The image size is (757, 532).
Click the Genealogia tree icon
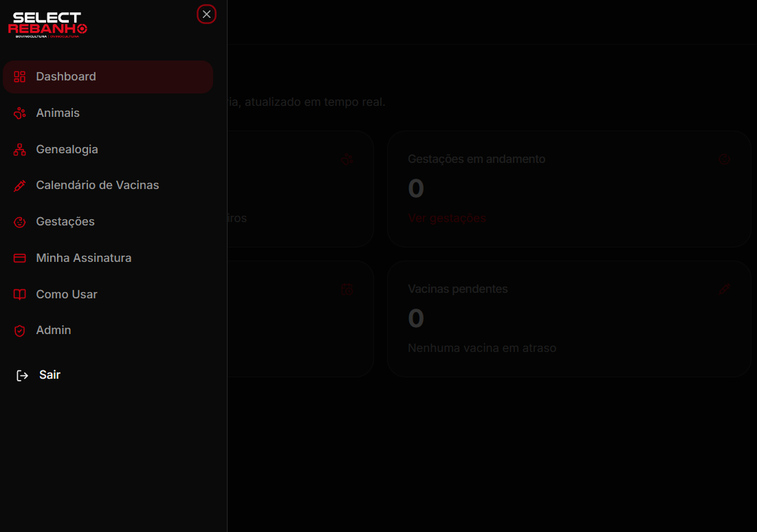click(x=20, y=150)
